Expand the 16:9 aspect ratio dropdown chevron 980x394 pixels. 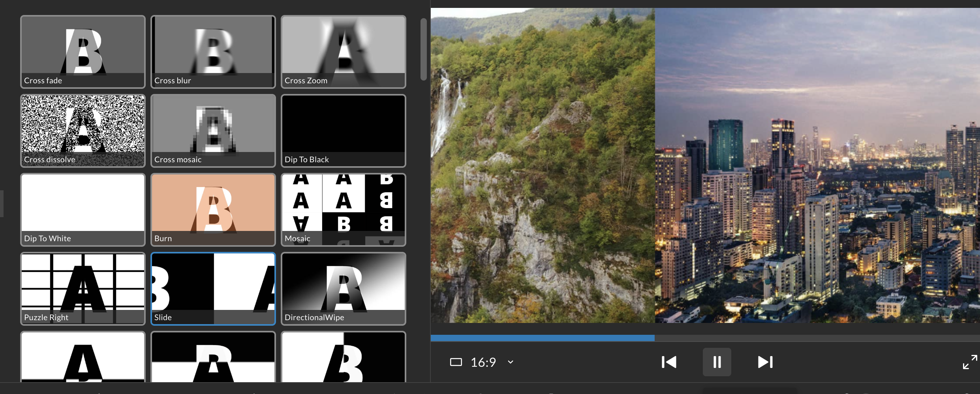pyautogui.click(x=511, y=362)
